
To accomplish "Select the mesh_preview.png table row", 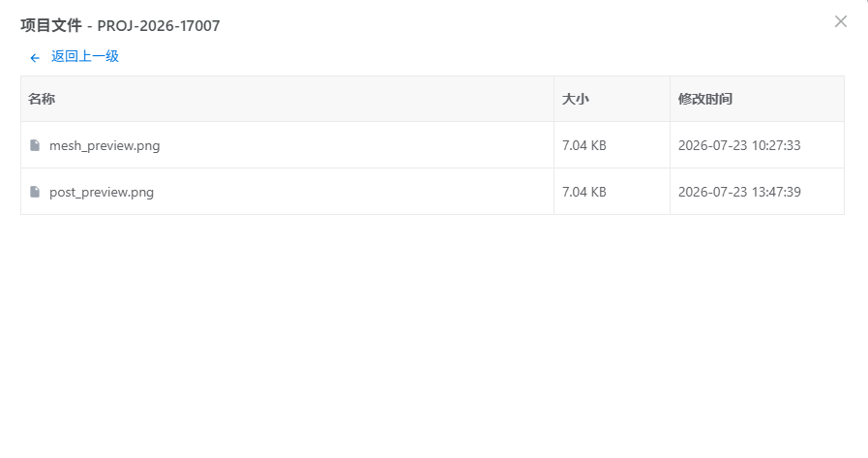I will tap(433, 145).
